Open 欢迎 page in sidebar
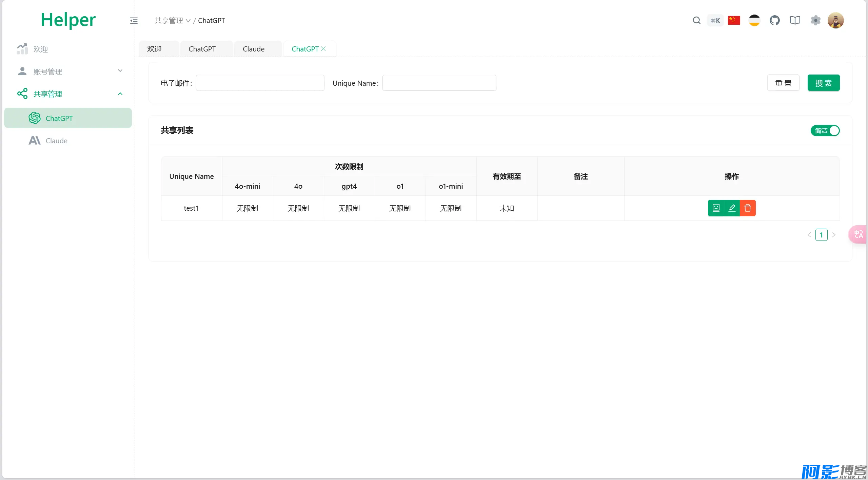The image size is (868, 480). pyautogui.click(x=68, y=49)
